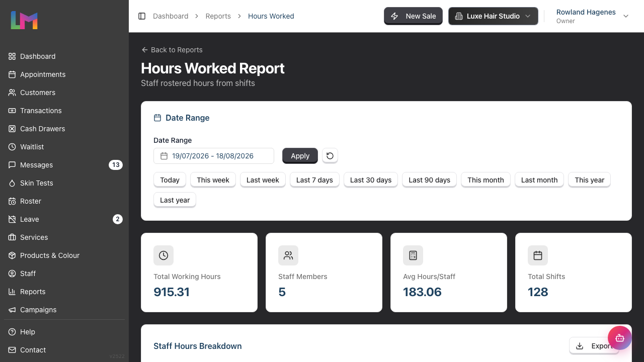Click the calculator icon on Avg Hours/Staff
This screenshot has height=362, width=644.
click(x=413, y=255)
